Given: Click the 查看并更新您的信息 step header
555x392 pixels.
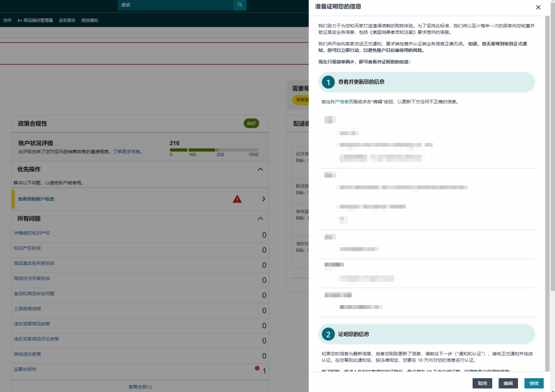Looking at the screenshot, I should [x=426, y=82].
